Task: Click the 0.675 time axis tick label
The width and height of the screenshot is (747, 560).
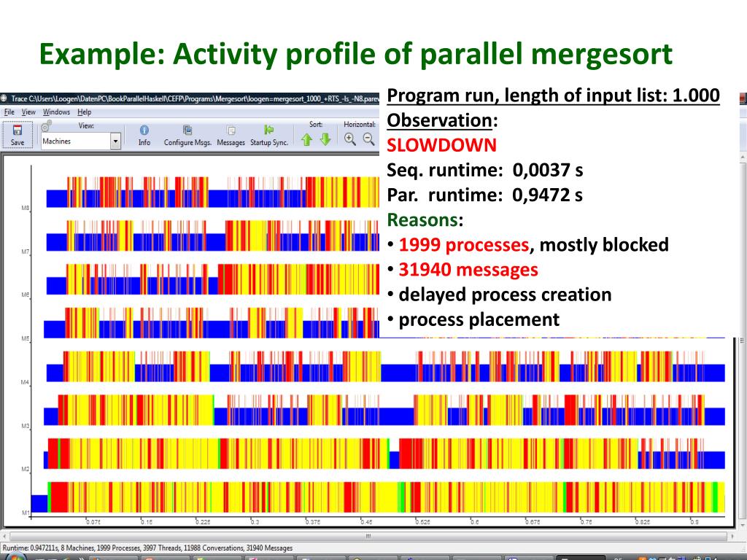Action: (x=533, y=522)
